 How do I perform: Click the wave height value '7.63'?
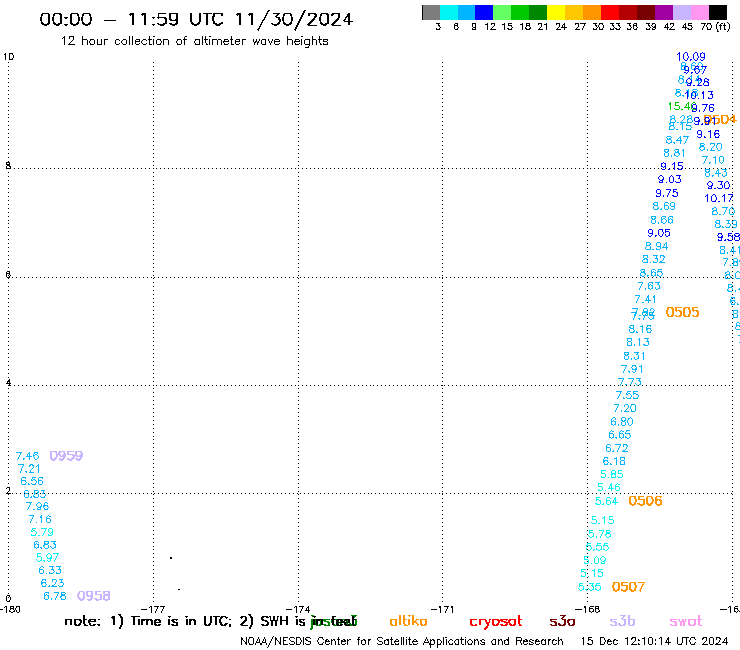[x=649, y=286]
